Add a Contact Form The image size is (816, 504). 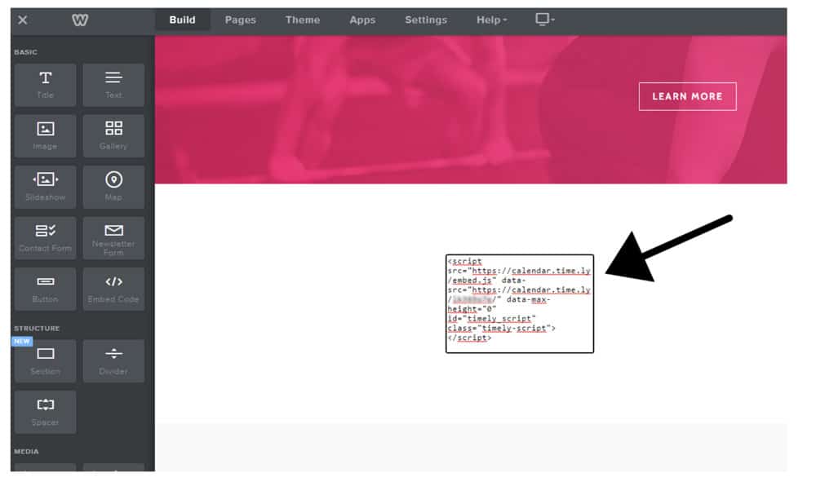pos(45,237)
